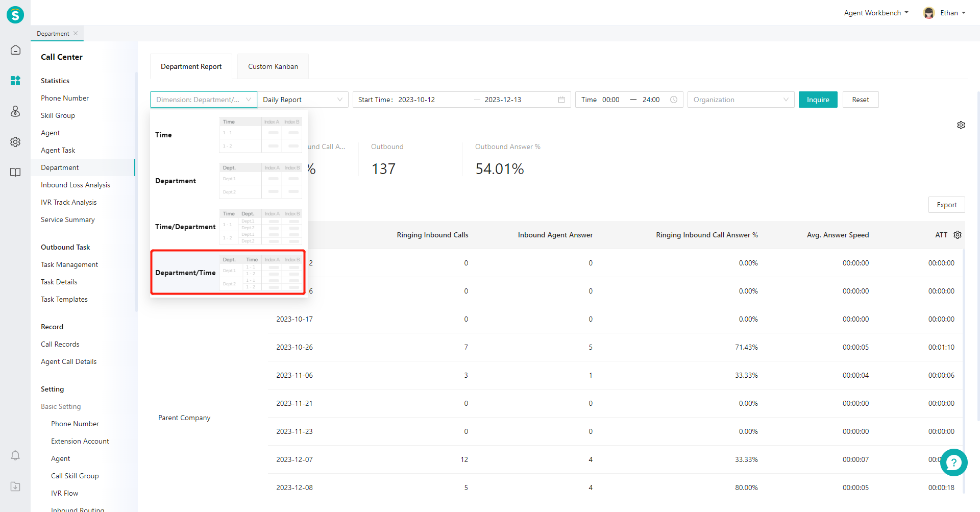The image size is (980, 512).
Task: Click Avg. Answer Speed column header
Action: (x=838, y=235)
